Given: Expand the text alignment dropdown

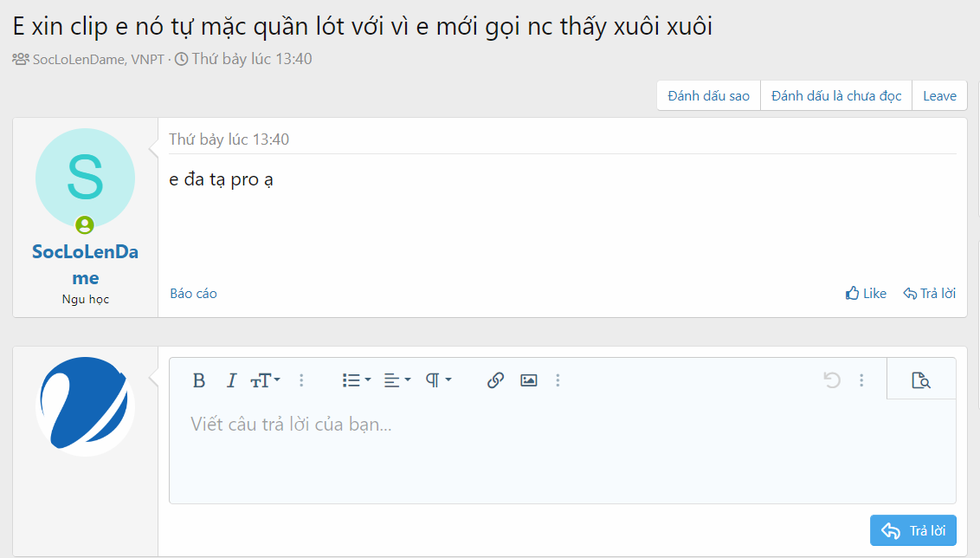Looking at the screenshot, I should pyautogui.click(x=397, y=380).
